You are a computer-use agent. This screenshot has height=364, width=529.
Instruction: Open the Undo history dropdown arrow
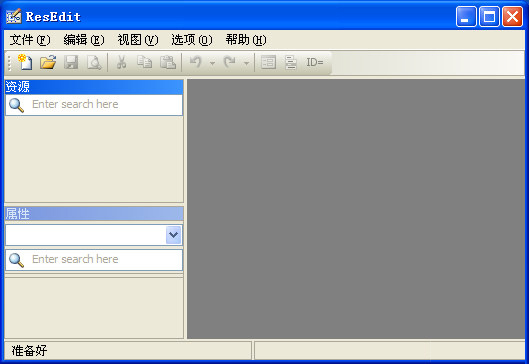click(212, 63)
